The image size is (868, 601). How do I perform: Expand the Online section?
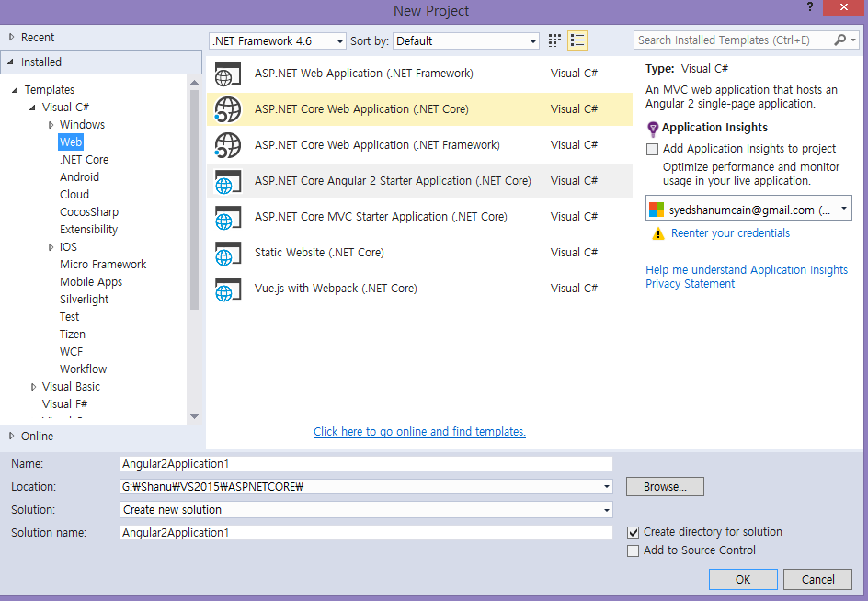click(11, 437)
